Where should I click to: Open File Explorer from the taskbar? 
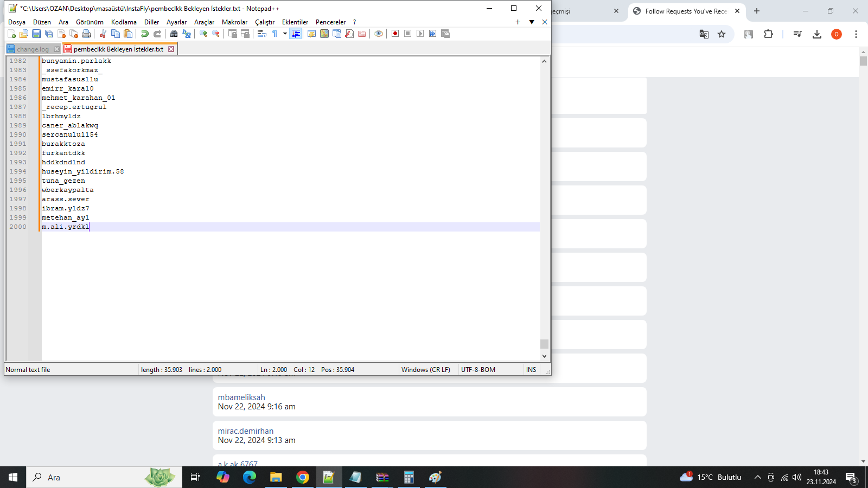tap(276, 477)
